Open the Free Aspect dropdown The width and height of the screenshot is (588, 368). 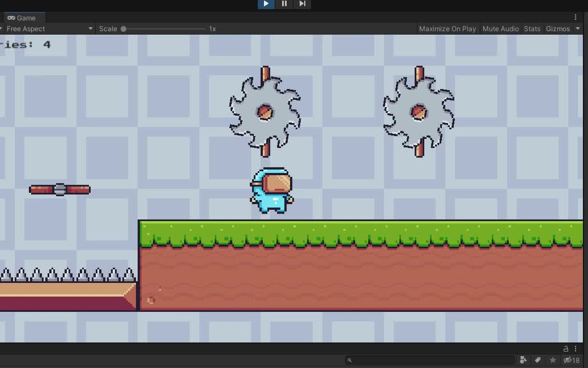click(x=48, y=28)
